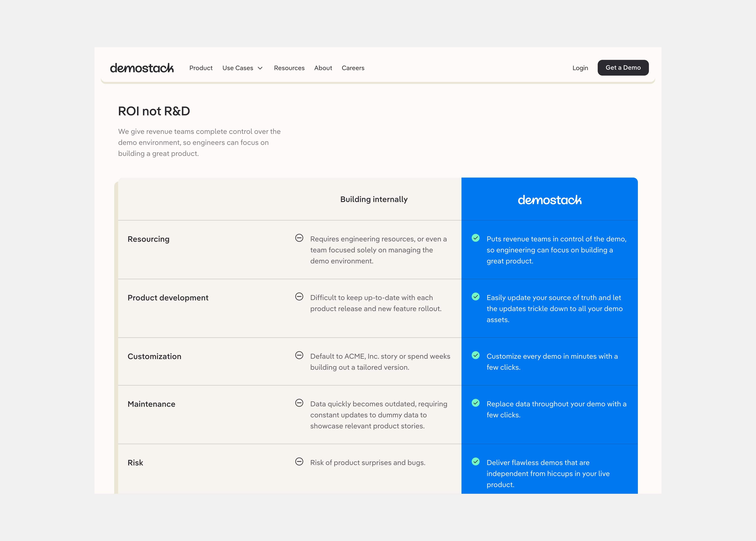Click the minus icon in Risk row
756x541 pixels.
[x=299, y=461]
